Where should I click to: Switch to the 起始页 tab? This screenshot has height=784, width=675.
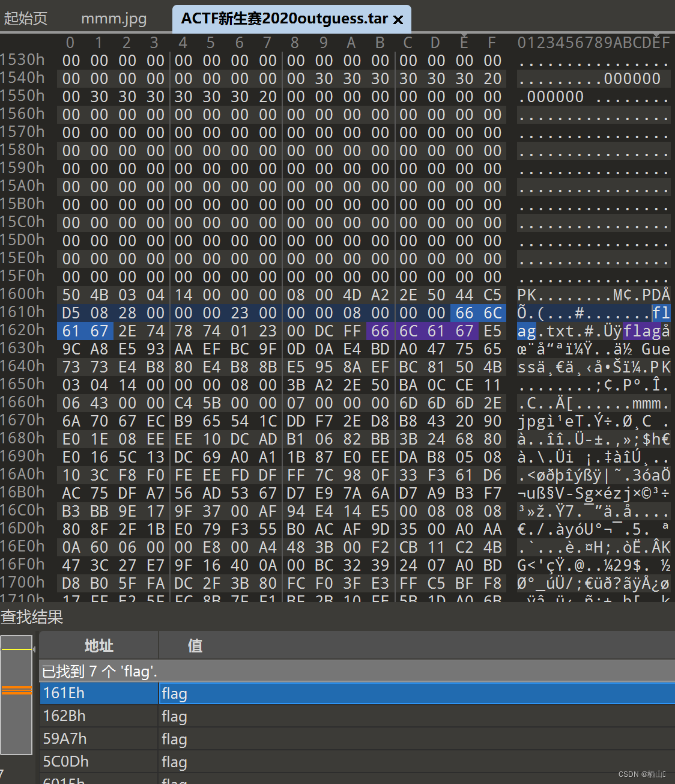coord(25,18)
